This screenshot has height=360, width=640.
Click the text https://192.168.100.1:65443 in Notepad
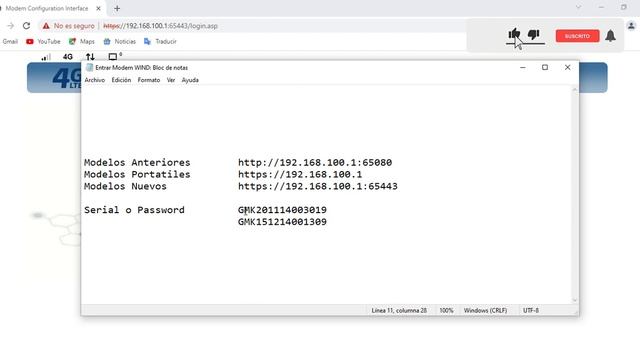(318, 186)
